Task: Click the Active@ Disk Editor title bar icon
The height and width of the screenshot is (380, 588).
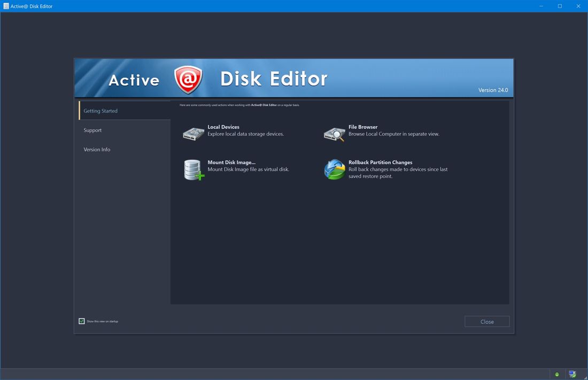Action: pyautogui.click(x=5, y=6)
